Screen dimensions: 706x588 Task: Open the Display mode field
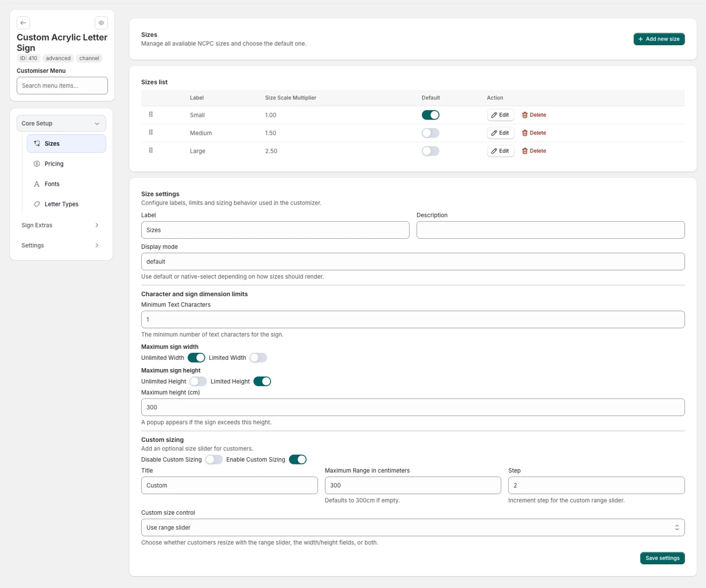(x=413, y=261)
